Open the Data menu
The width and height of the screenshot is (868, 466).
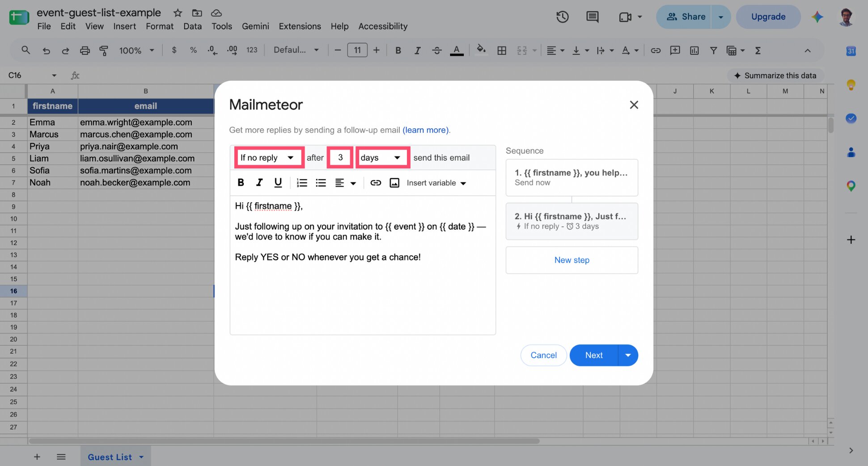click(192, 26)
